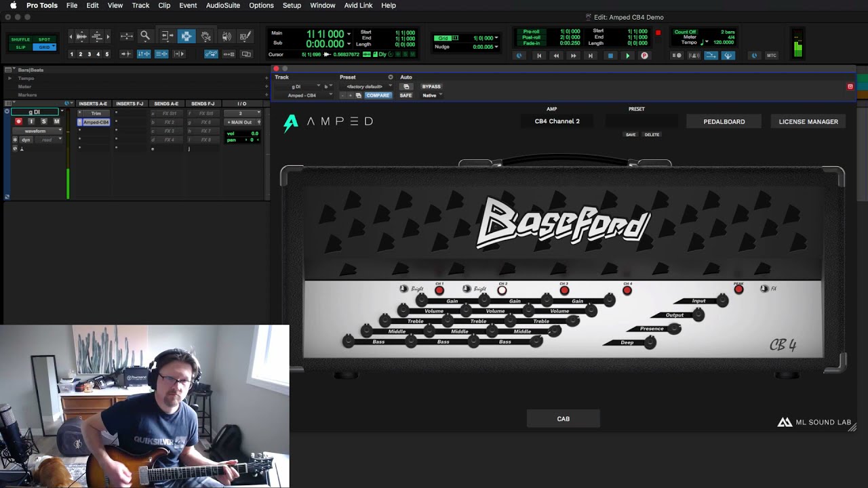Click the plugin target red icon
The height and width of the screenshot is (488, 868).
pyautogui.click(x=850, y=87)
